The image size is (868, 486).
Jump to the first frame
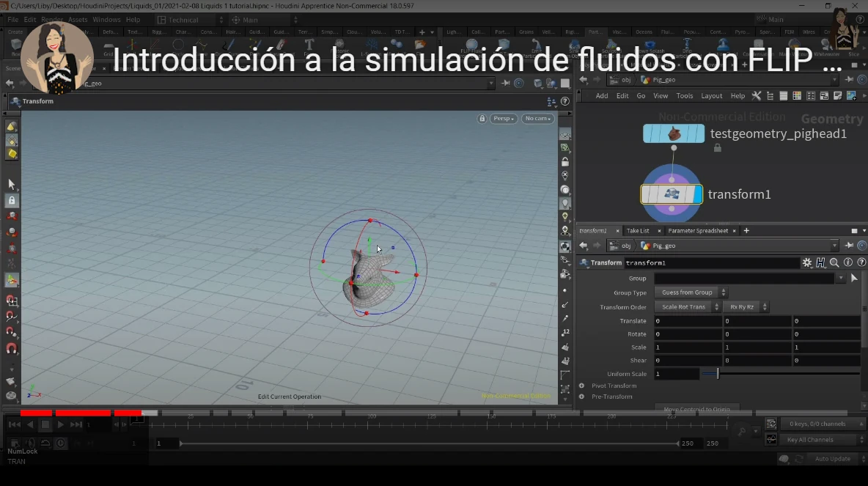[15, 424]
